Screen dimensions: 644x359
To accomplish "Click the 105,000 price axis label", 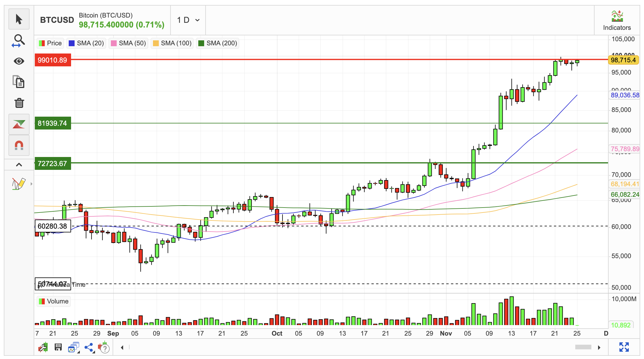I will (623, 39).
